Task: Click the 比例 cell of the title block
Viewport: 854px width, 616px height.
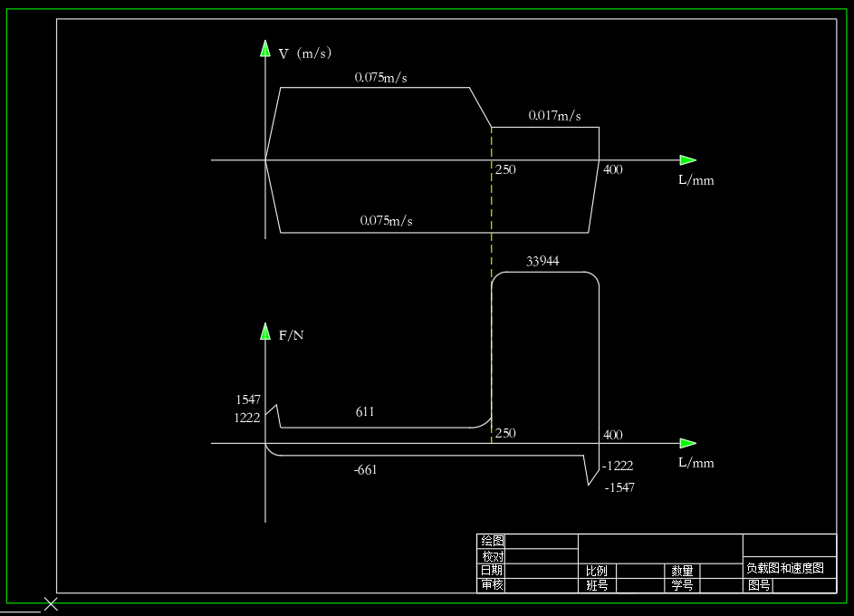Action: click(597, 572)
